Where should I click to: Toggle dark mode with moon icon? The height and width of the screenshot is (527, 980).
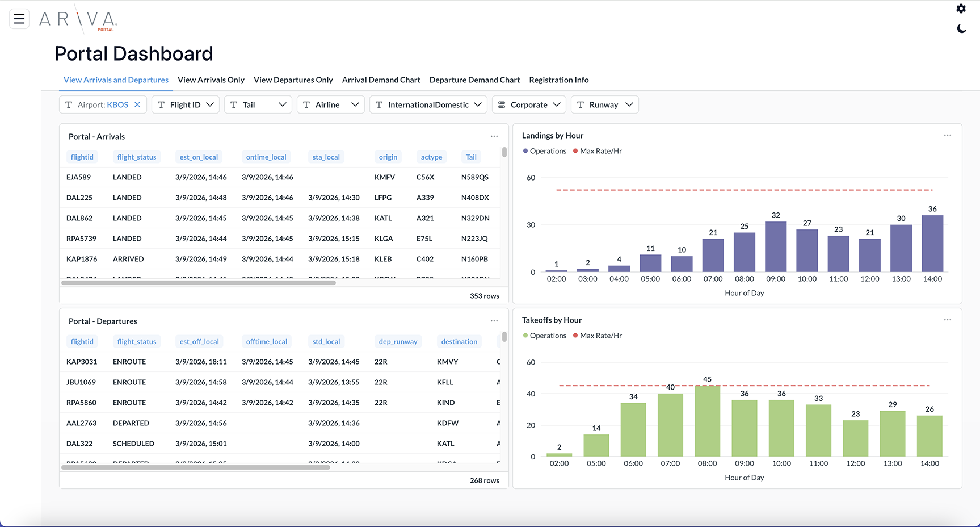click(x=961, y=28)
